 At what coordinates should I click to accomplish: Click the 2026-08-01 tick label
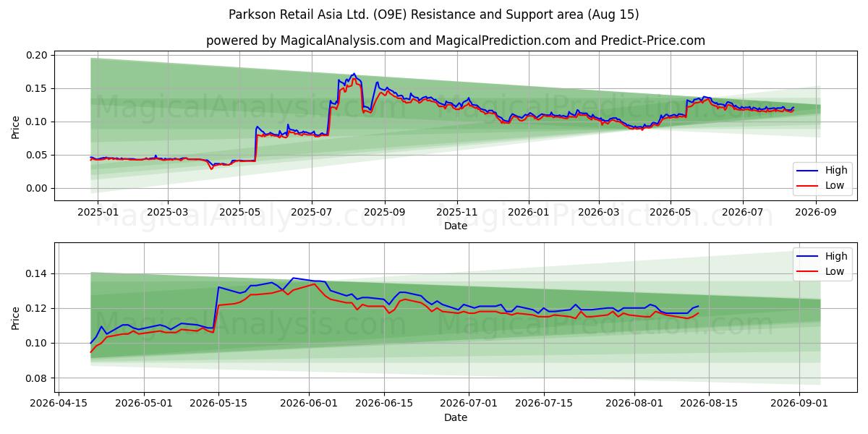pyautogui.click(x=634, y=404)
